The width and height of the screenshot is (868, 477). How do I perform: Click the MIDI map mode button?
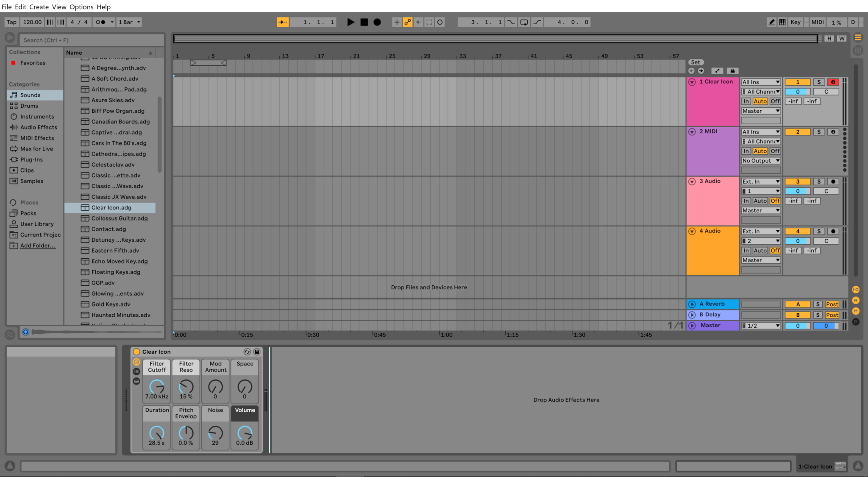[x=818, y=22]
